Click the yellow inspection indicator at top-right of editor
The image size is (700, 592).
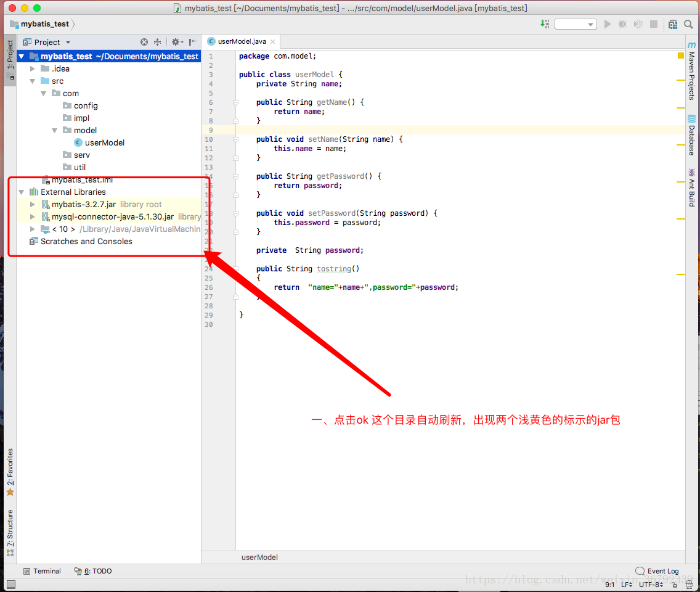(x=681, y=55)
